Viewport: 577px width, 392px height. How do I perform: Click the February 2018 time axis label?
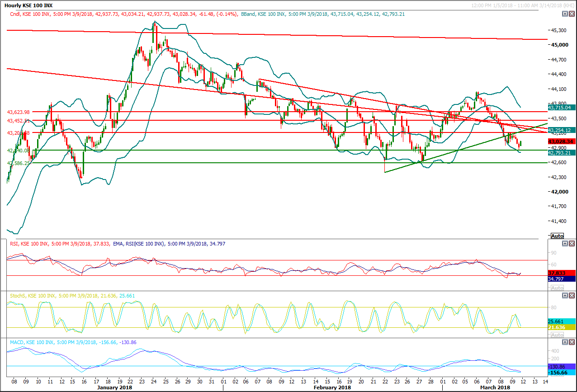pos(333,387)
